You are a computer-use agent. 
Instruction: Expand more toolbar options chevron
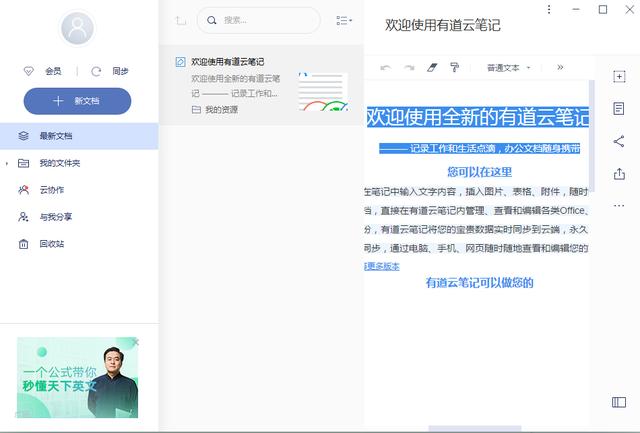pos(560,67)
